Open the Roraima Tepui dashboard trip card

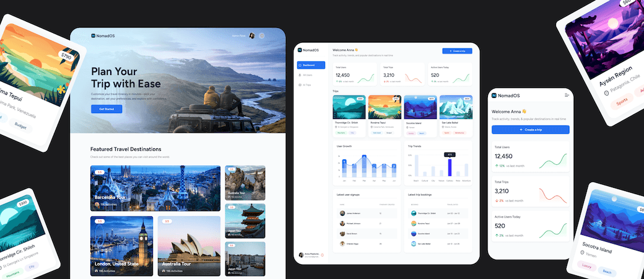[385, 116]
